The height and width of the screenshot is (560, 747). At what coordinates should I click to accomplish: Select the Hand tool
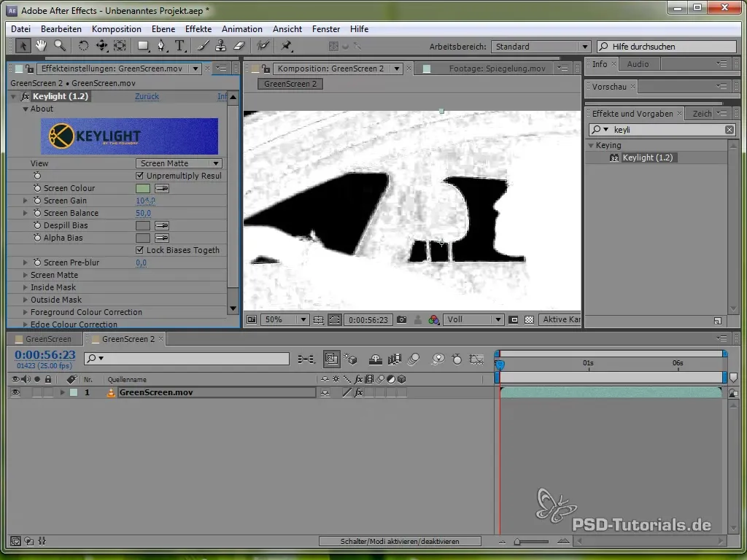coord(41,46)
